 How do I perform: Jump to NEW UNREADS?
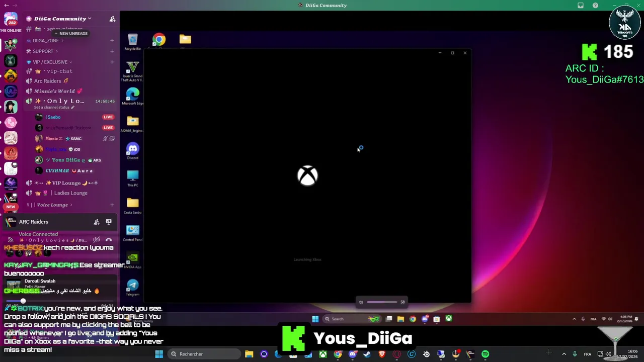(x=70, y=33)
